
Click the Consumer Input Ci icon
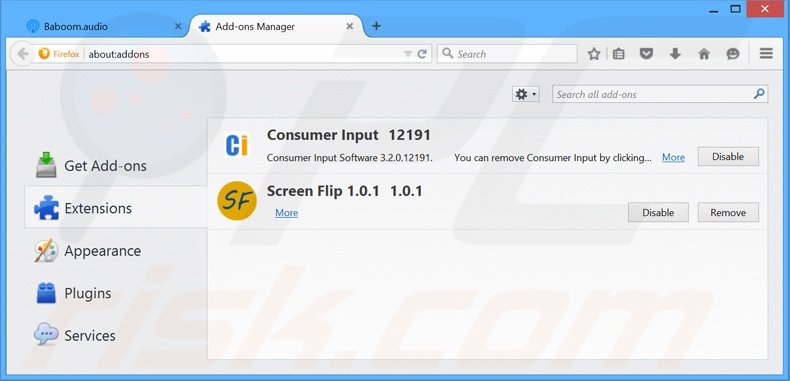click(237, 145)
